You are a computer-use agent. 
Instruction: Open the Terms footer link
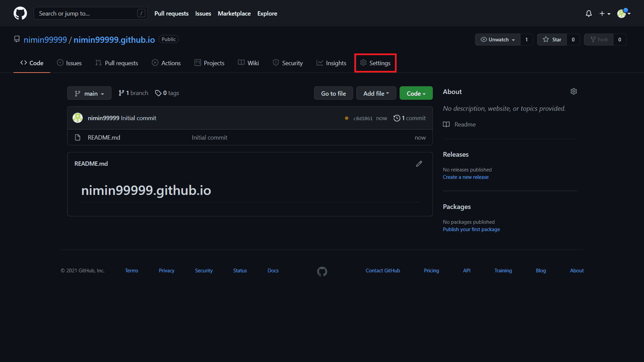pyautogui.click(x=131, y=271)
